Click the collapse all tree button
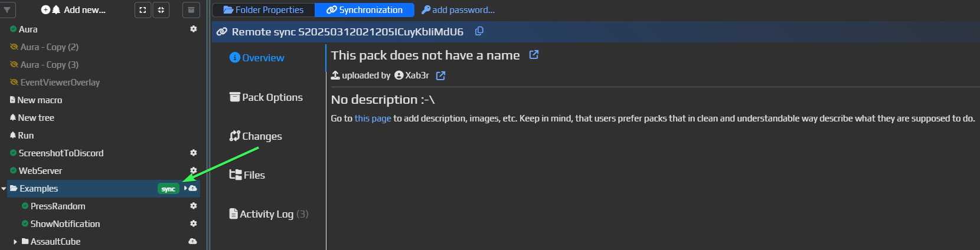 click(161, 10)
